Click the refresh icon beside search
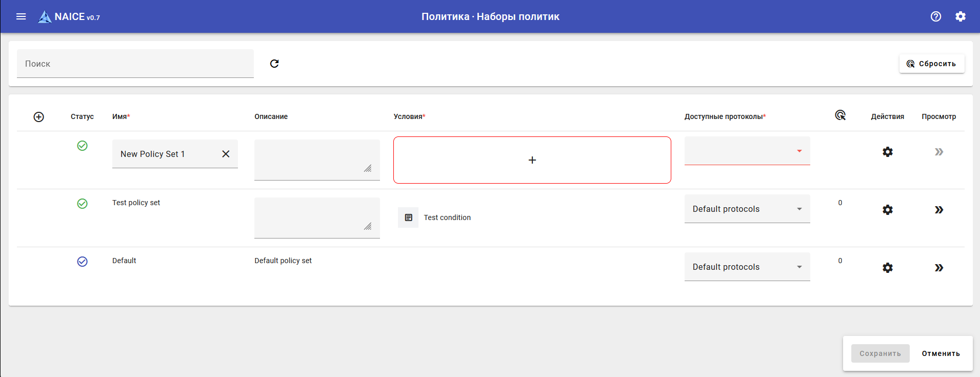The height and width of the screenshot is (377, 980). click(274, 64)
